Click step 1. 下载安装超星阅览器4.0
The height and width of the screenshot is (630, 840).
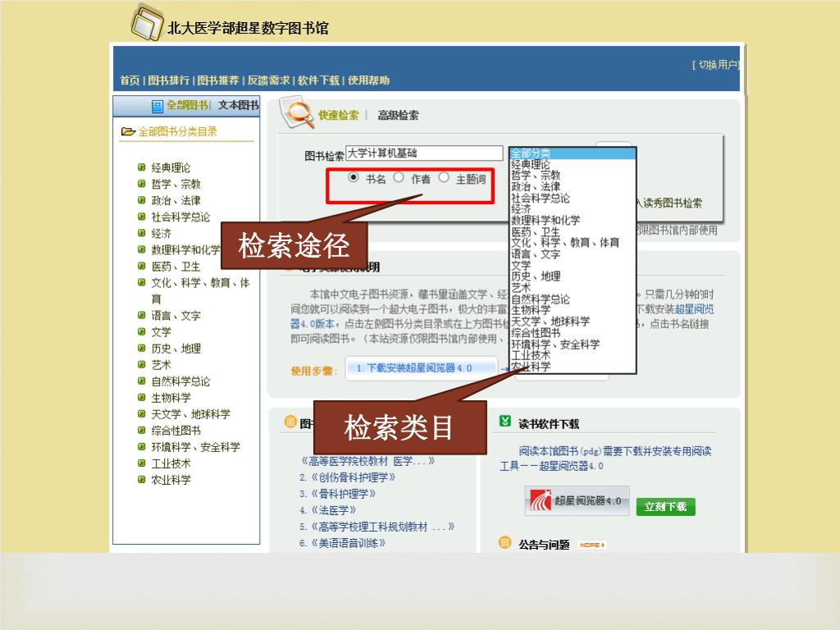point(421,368)
